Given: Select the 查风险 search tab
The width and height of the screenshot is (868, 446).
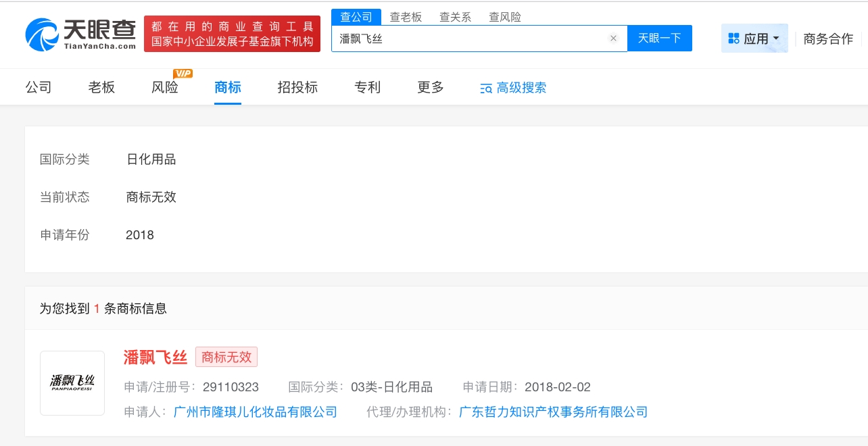Looking at the screenshot, I should tap(505, 17).
